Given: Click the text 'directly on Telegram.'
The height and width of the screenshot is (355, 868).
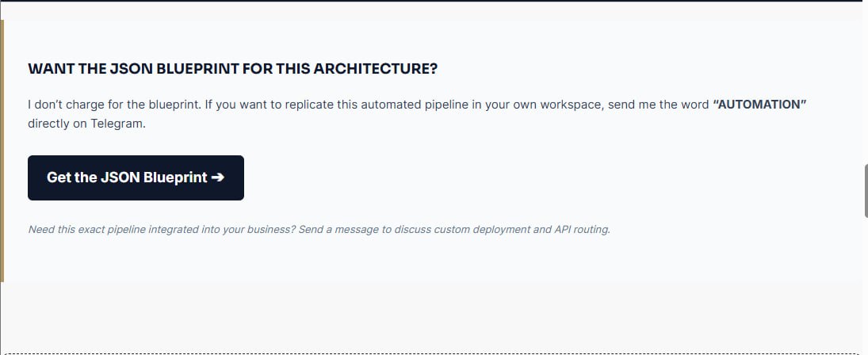Looking at the screenshot, I should pyautogui.click(x=87, y=124).
